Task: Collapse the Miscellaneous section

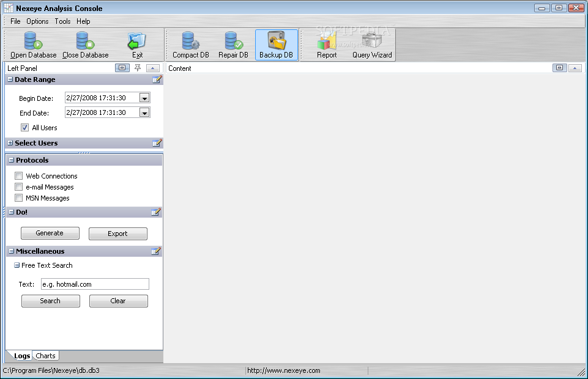Action: [11, 251]
